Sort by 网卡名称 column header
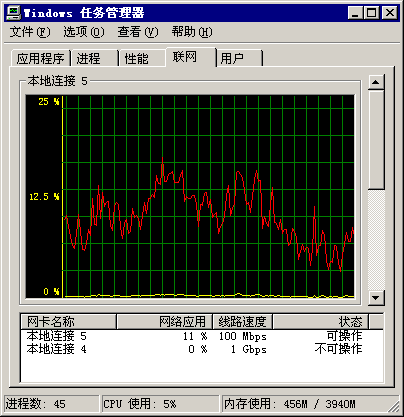The height and width of the screenshot is (417, 404). [68, 322]
